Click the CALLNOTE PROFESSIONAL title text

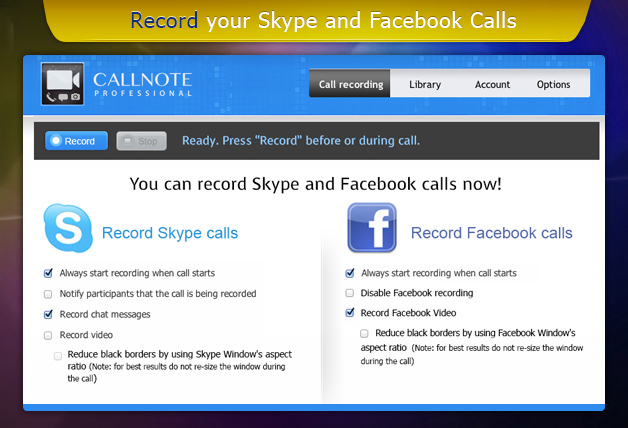point(143,84)
